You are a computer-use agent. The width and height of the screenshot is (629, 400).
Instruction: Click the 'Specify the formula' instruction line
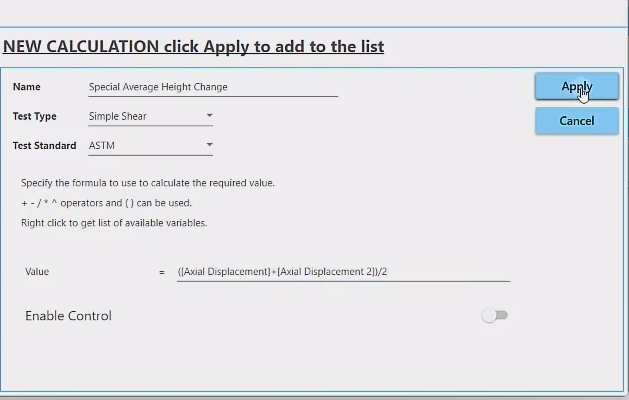147,183
